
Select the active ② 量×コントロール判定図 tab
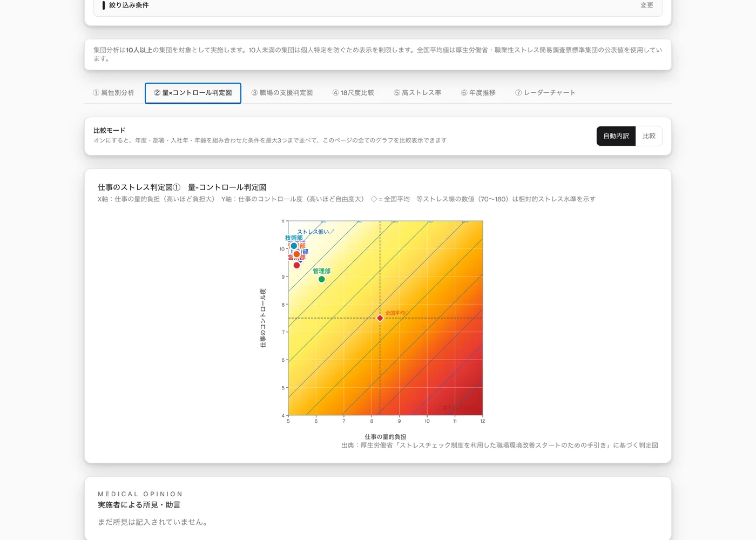193,93
